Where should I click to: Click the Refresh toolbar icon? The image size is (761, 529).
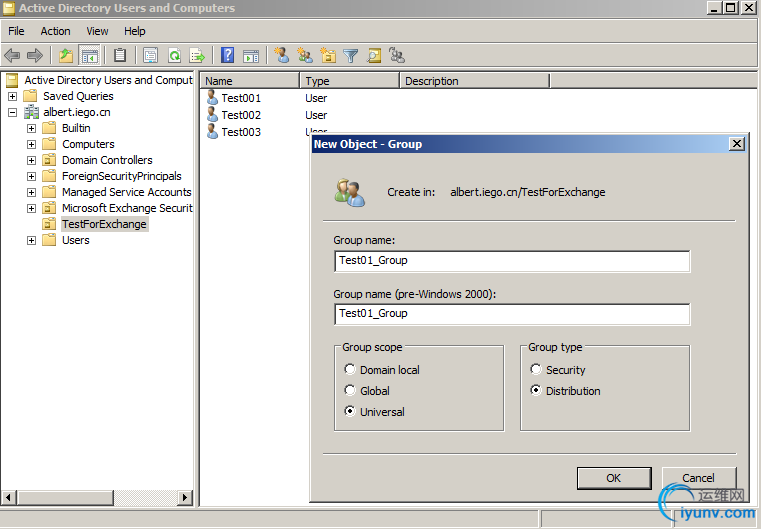(174, 55)
